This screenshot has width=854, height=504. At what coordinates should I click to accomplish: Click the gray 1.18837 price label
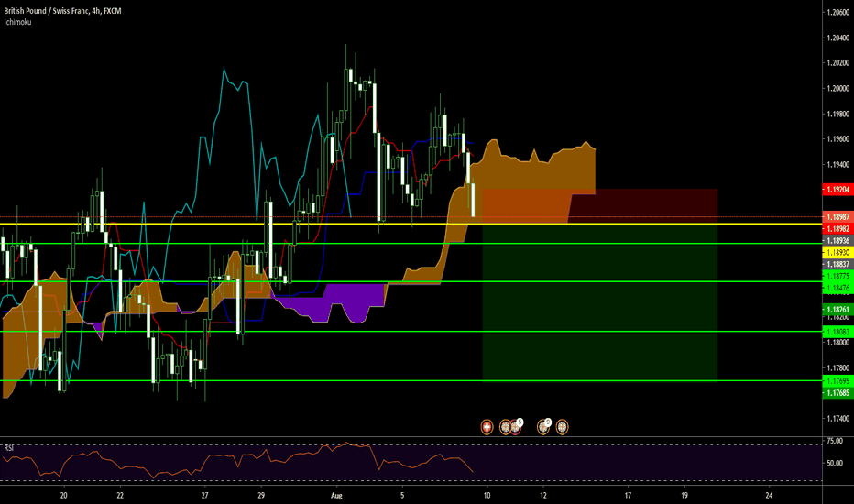click(x=838, y=264)
